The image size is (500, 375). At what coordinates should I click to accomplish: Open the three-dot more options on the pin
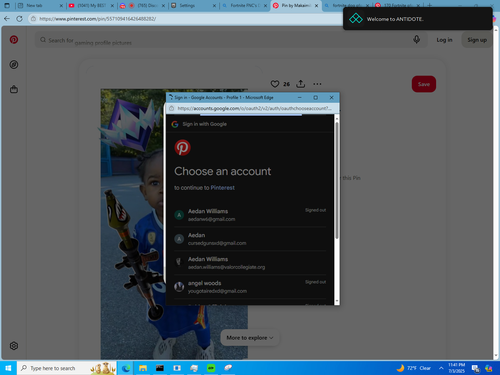[x=317, y=84]
